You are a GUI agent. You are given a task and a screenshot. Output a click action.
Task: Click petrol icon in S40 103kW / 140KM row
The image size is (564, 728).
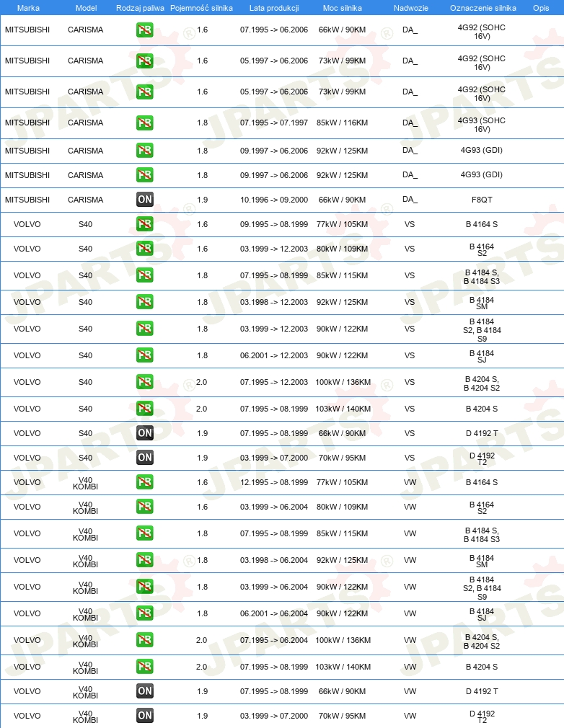coord(145,409)
